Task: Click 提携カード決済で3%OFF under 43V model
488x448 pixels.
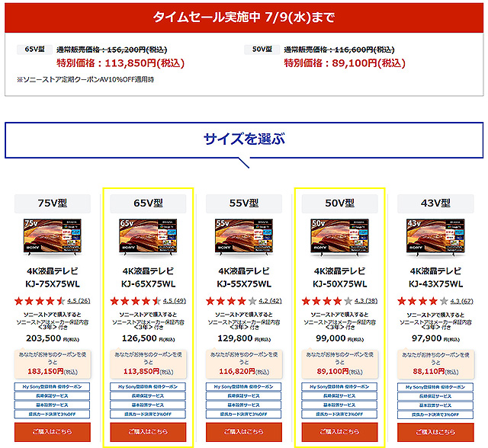Action: (x=435, y=414)
